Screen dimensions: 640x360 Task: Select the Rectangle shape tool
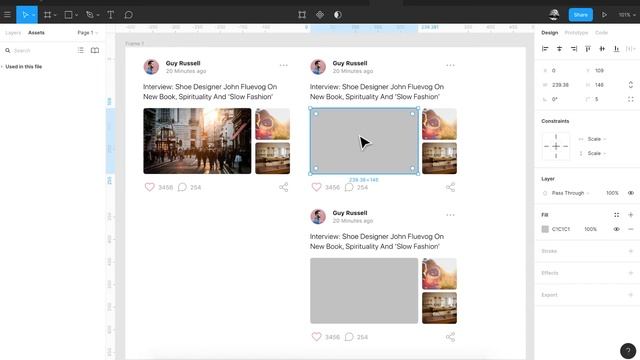pyautogui.click(x=68, y=15)
